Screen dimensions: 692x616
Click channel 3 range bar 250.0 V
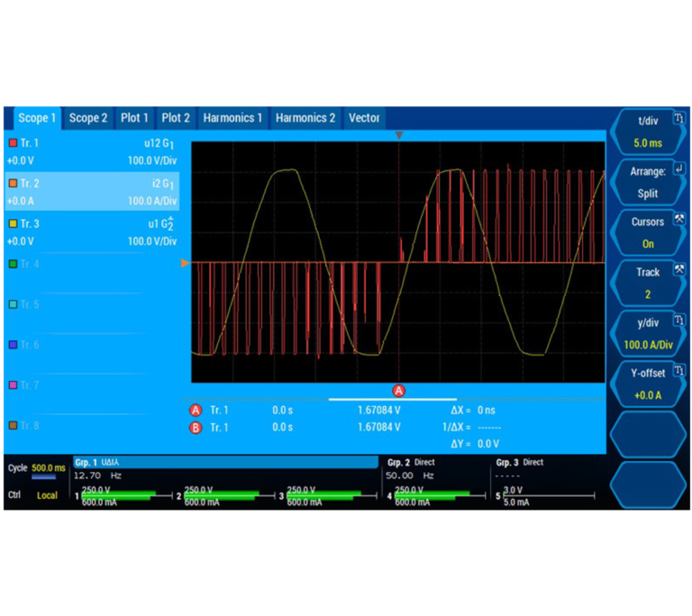click(x=332, y=496)
